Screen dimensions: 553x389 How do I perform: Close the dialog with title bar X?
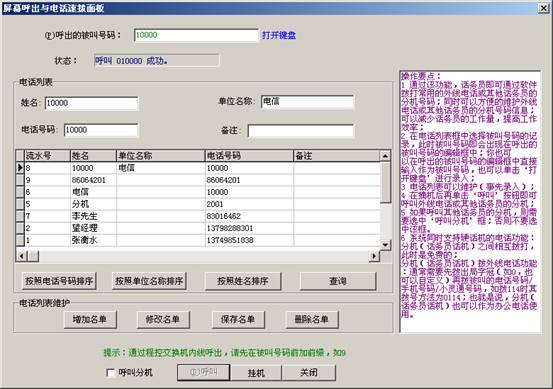click(543, 8)
